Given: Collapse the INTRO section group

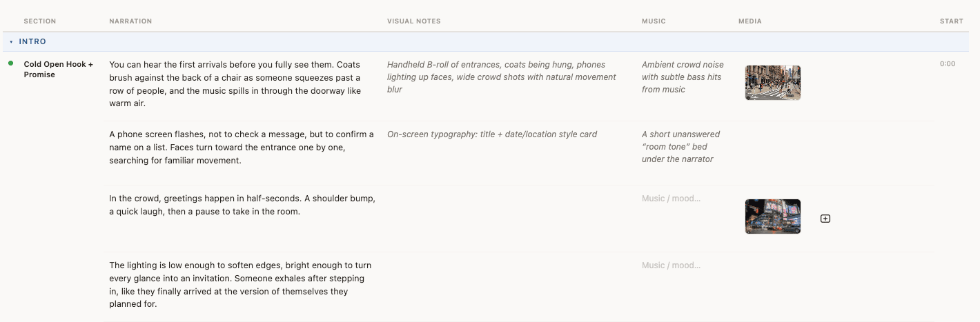Looking at the screenshot, I should tap(11, 42).
